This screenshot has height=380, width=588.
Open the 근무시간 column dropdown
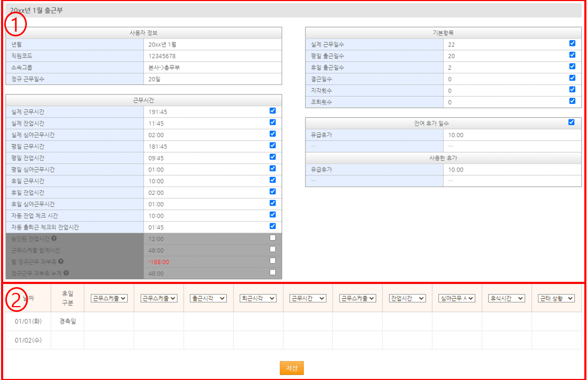pos(307,298)
